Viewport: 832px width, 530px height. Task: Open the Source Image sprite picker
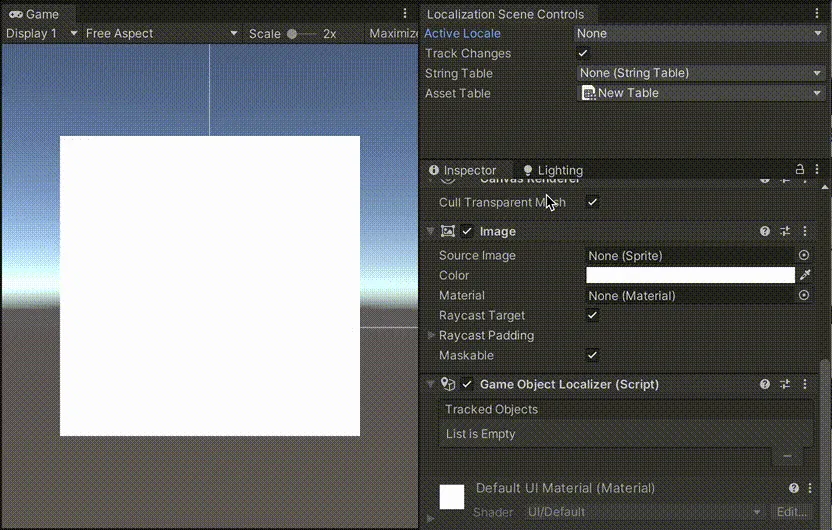tap(804, 256)
